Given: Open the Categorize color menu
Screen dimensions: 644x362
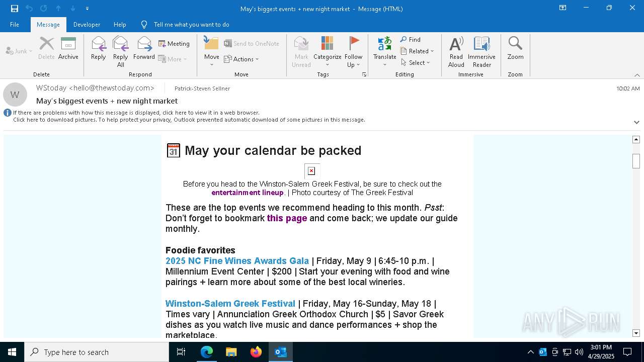Looking at the screenshot, I should click(328, 52).
